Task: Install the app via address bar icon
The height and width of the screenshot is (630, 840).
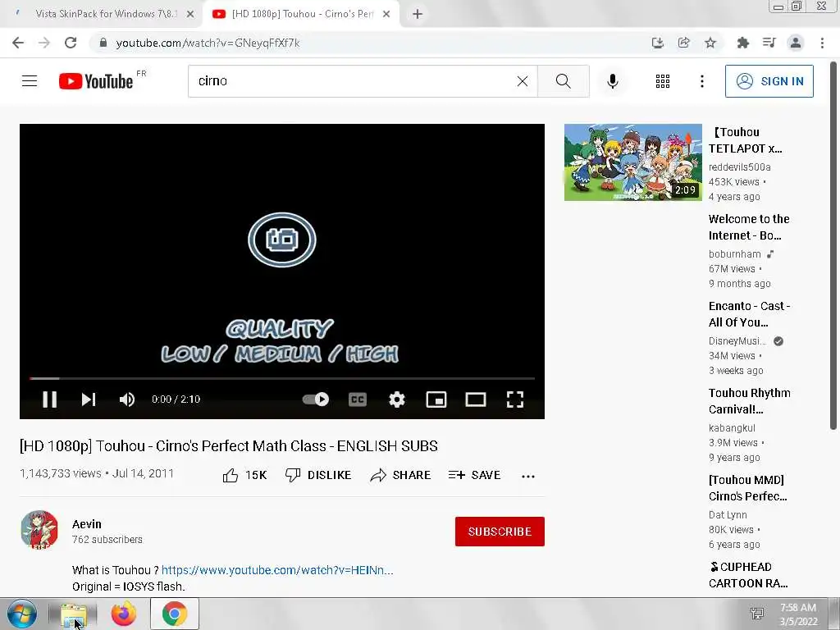Action: (658, 43)
